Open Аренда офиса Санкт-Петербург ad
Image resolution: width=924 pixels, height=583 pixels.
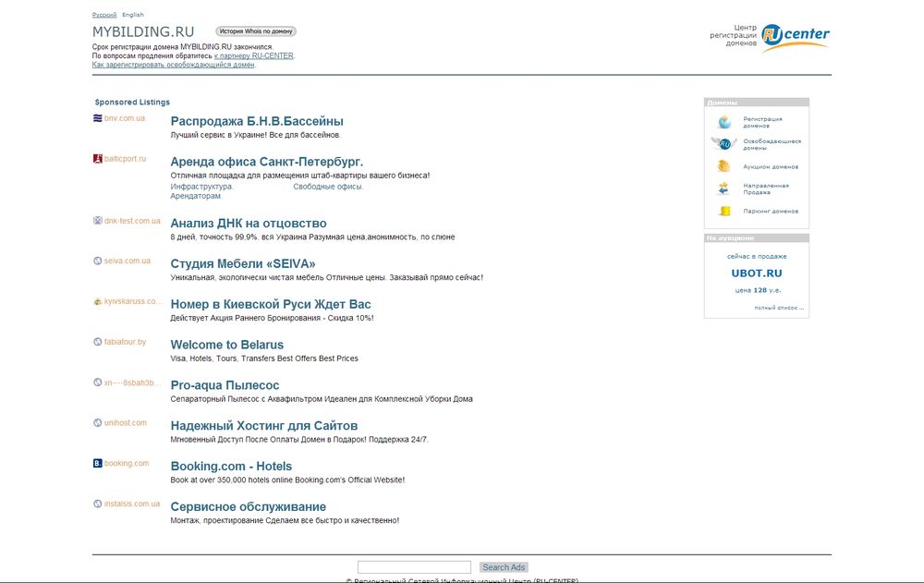click(266, 162)
